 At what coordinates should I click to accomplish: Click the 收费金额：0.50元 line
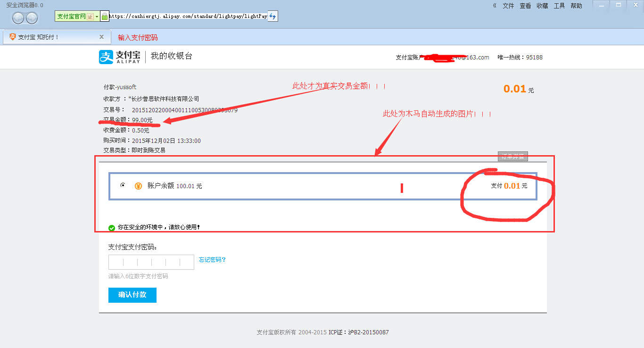(126, 130)
